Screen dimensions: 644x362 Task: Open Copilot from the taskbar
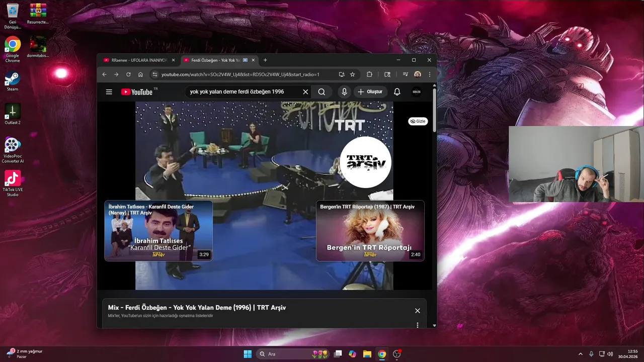coord(353,354)
